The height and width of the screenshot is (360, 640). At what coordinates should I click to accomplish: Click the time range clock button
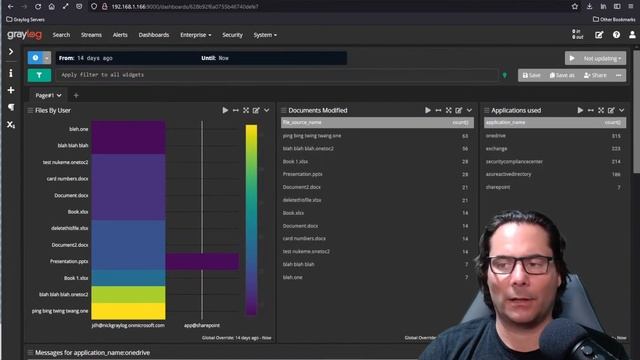[x=36, y=58]
